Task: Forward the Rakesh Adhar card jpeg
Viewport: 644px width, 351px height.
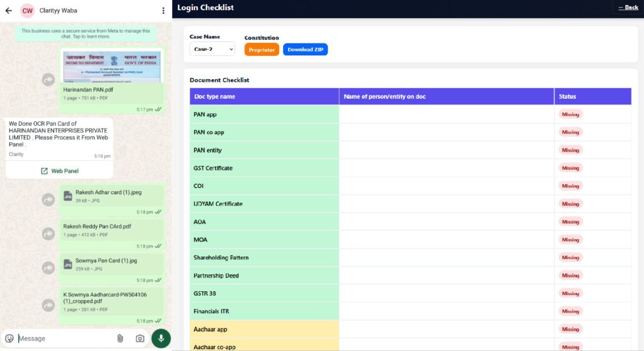Action: point(48,199)
